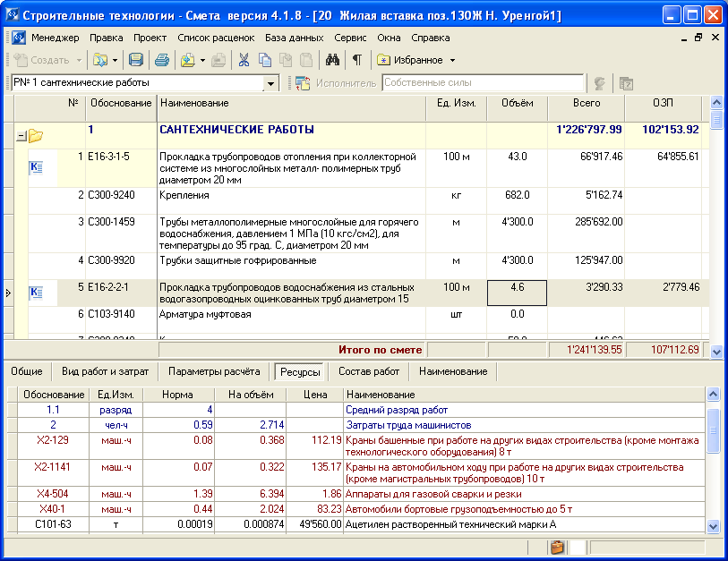The image size is (728, 561).
Task: Click the export folder icon with plus
Action: pos(188,60)
